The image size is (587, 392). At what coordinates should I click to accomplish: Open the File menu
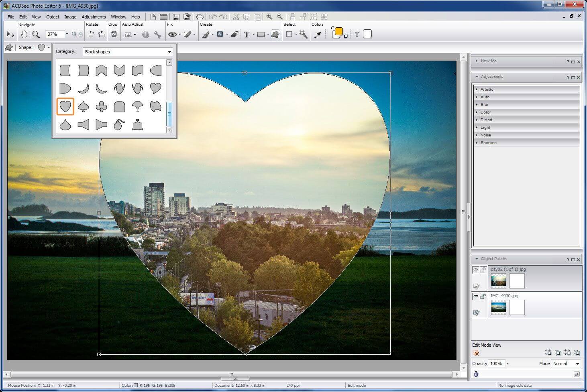(11, 17)
